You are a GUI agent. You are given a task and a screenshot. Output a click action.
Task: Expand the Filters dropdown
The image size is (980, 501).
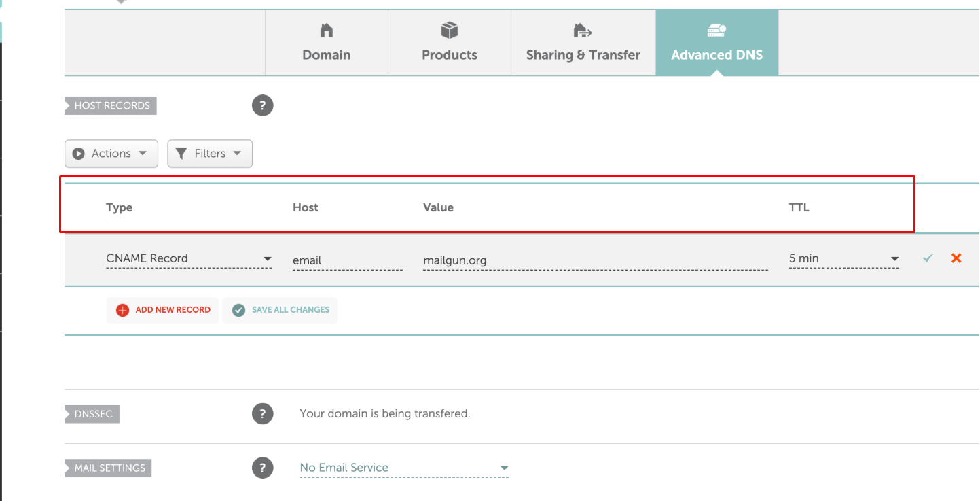tap(210, 154)
